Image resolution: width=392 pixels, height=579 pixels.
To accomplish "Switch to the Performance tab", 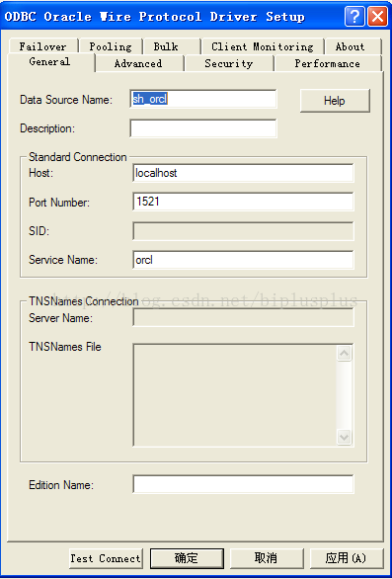I will 328,63.
